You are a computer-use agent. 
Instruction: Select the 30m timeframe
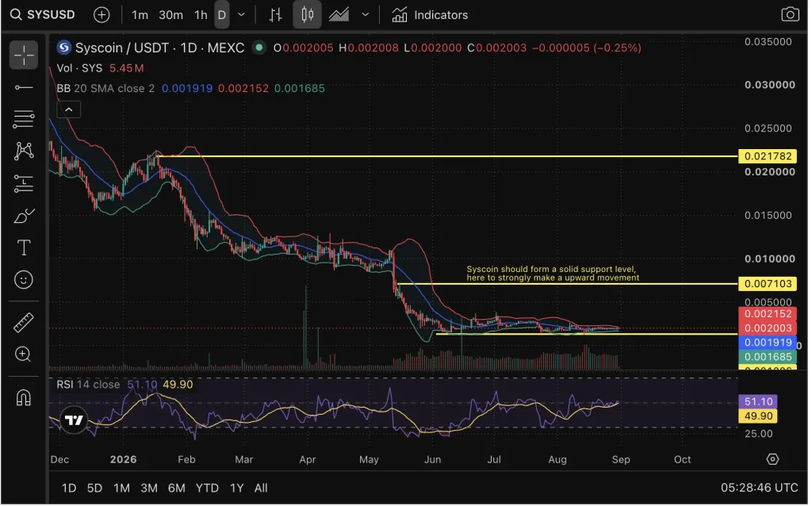[171, 15]
